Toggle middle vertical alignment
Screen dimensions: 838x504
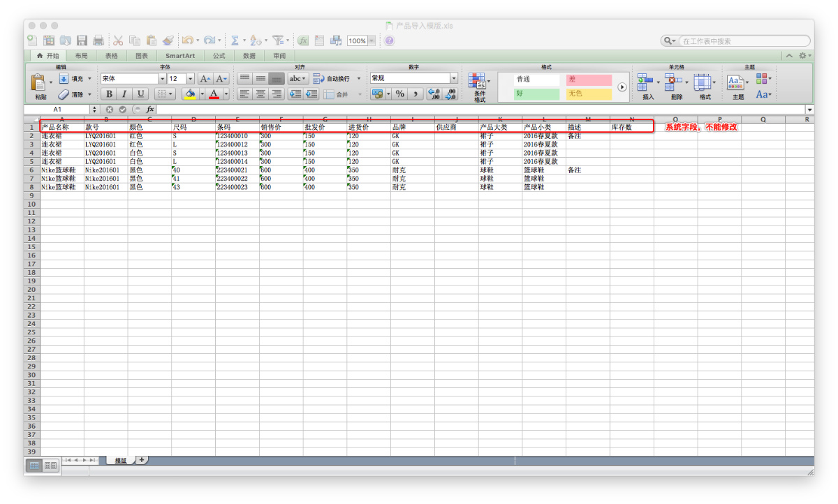tap(260, 79)
